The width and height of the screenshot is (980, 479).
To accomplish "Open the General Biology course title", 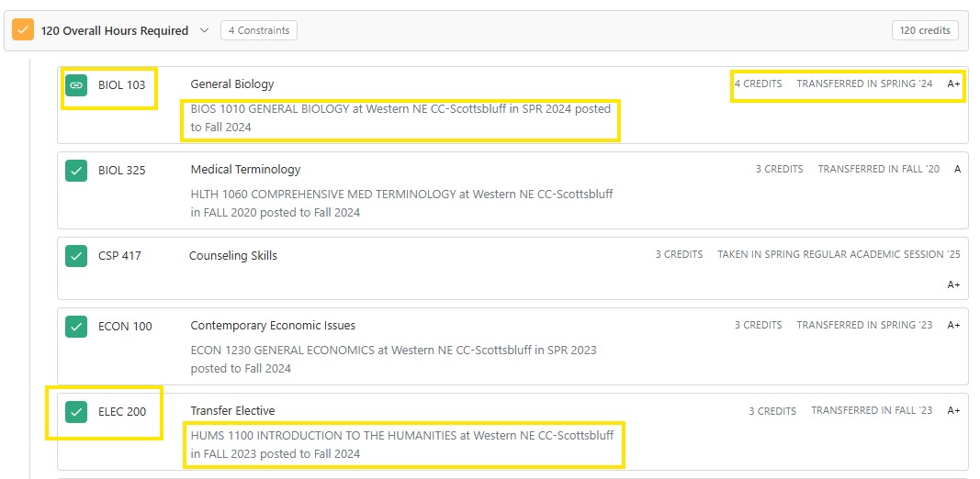I will pyautogui.click(x=231, y=84).
